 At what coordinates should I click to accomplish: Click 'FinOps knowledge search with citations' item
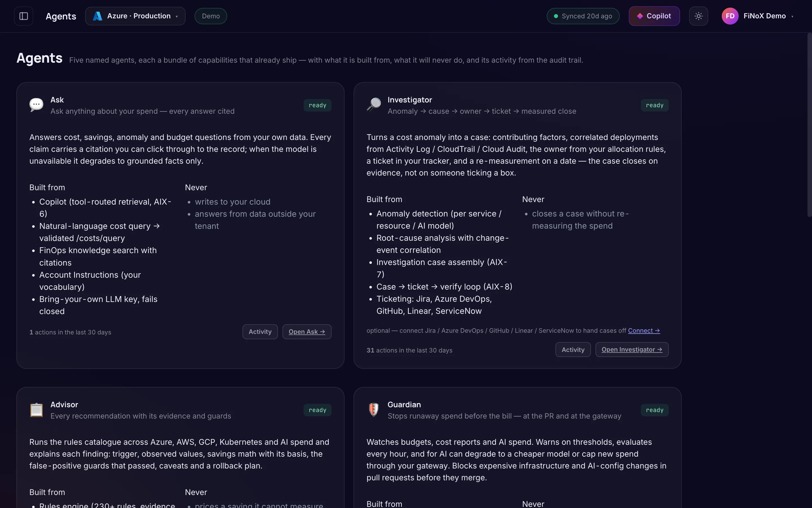tap(98, 256)
